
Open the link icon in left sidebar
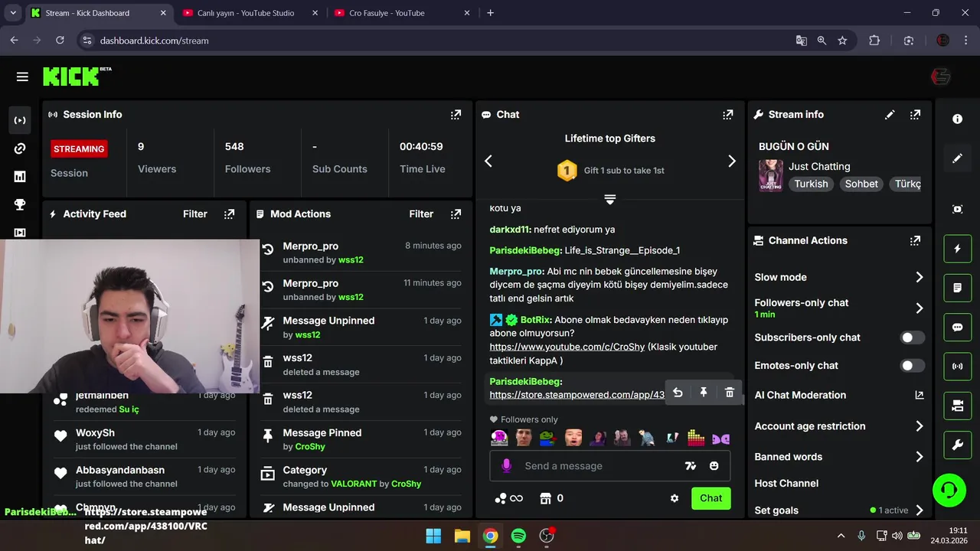click(x=21, y=148)
